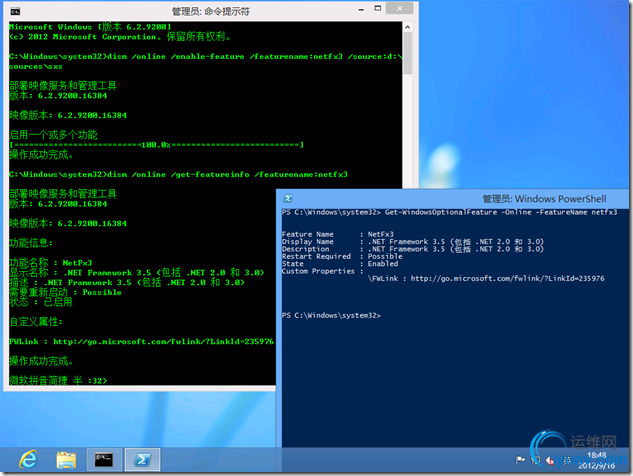This screenshot has height=476, width=633.
Task: Click the 启用一个或多个功能 line
Action: tap(53, 134)
